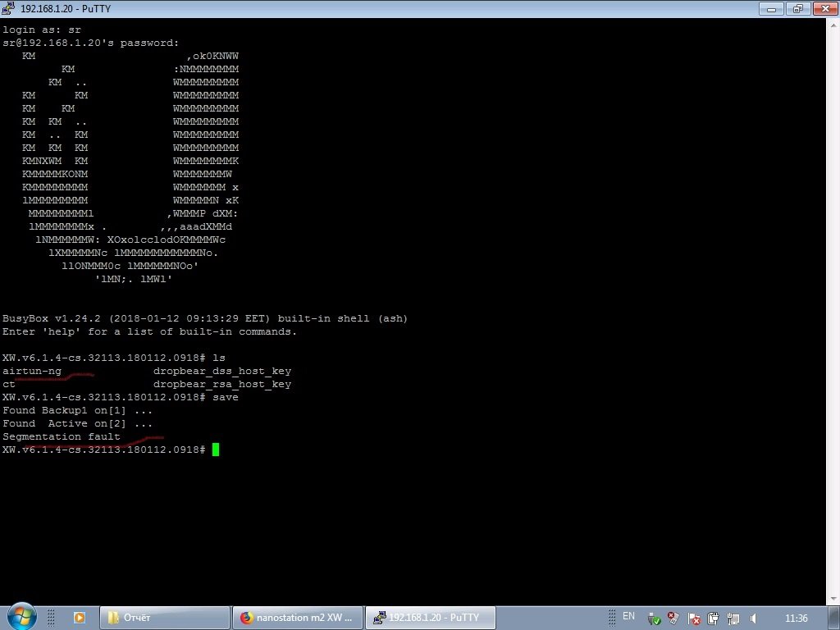Click the BusyBox v1.24.2 version line

point(204,318)
